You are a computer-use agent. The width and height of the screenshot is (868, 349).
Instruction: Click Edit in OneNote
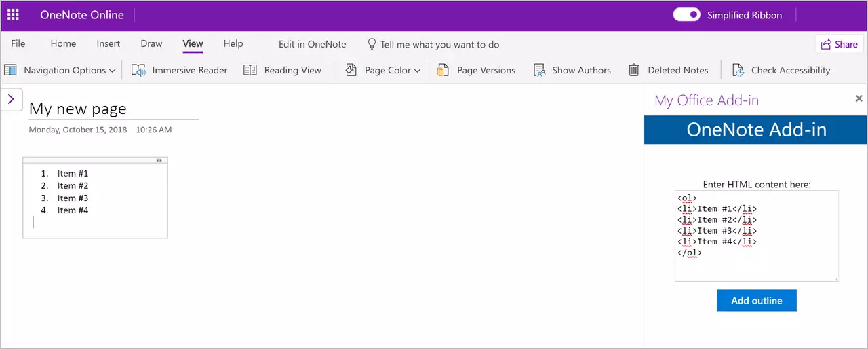click(x=312, y=44)
